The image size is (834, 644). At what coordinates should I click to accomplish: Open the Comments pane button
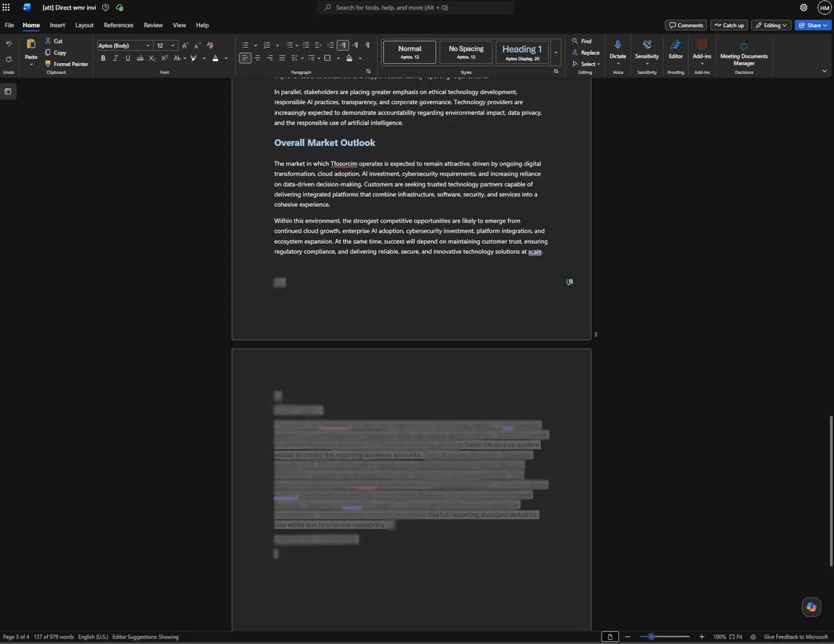pyautogui.click(x=686, y=25)
